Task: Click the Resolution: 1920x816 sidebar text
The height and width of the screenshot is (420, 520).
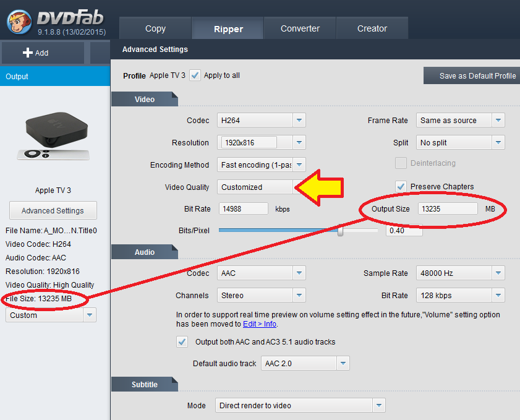Action: 43,272
